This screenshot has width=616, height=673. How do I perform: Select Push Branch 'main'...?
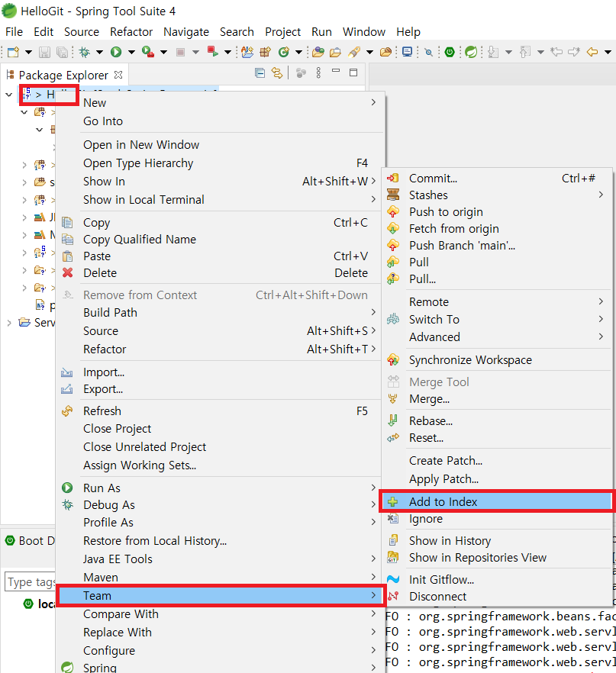coord(497,246)
